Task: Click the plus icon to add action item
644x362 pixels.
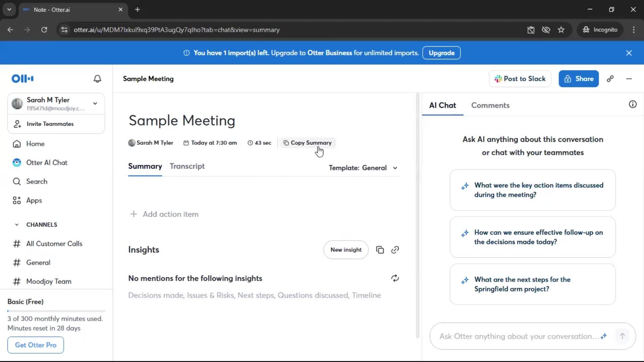Action: pyautogui.click(x=133, y=214)
